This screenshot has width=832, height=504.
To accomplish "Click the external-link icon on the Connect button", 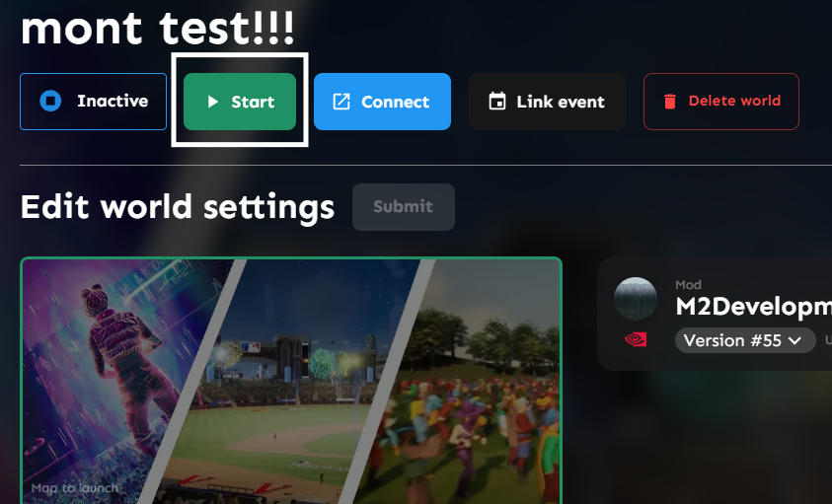I will 341,102.
